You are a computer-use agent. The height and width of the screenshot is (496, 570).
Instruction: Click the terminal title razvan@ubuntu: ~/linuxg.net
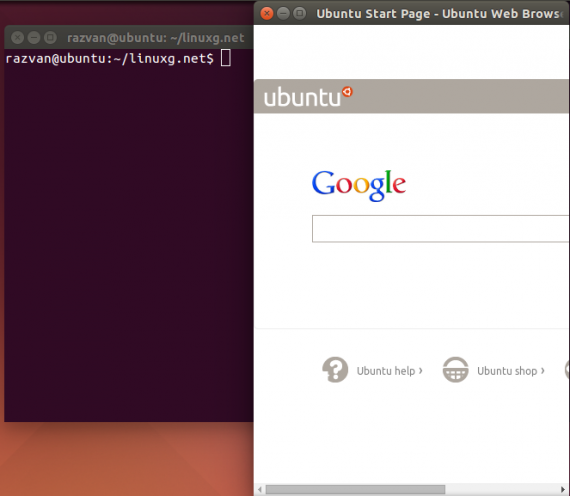[156, 38]
